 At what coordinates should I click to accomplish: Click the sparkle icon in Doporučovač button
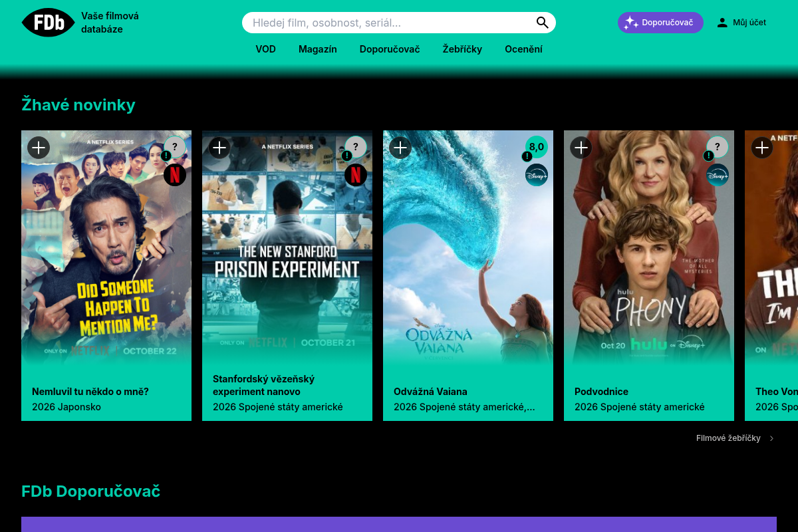click(631, 23)
